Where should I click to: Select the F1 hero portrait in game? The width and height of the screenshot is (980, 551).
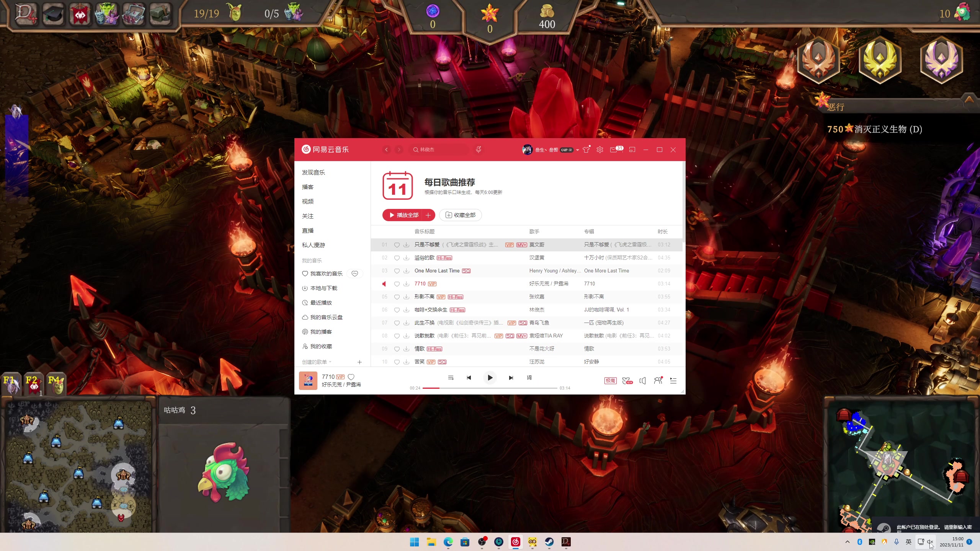(11, 384)
